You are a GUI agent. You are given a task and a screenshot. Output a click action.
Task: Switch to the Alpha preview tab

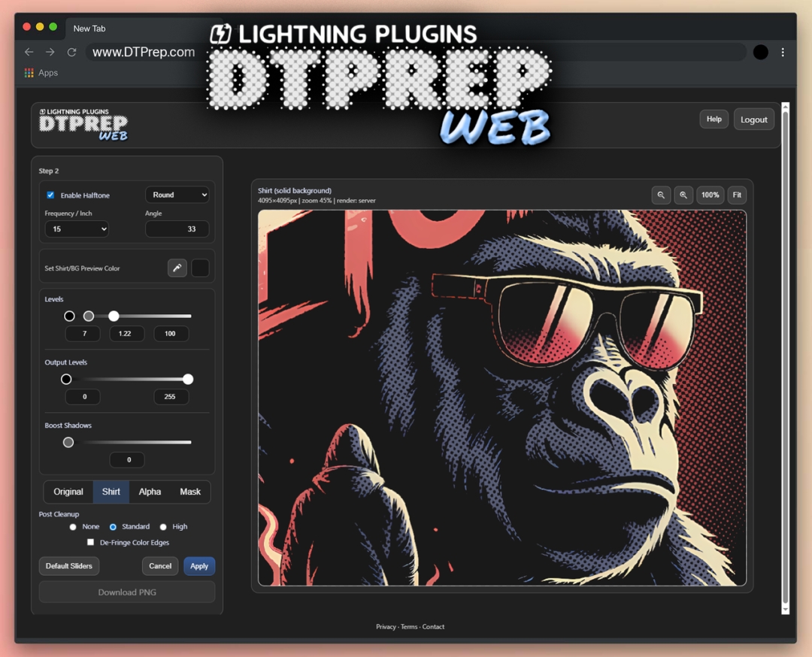(x=150, y=492)
